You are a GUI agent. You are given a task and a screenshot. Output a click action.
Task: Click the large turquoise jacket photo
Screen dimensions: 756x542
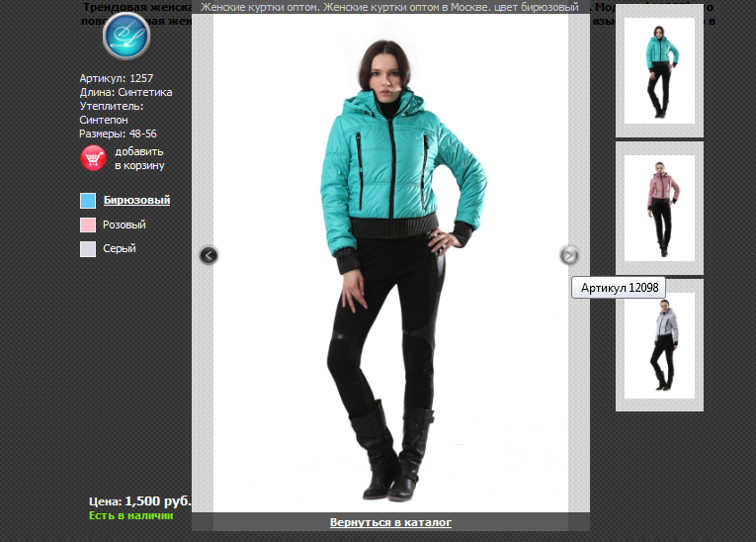pyautogui.click(x=390, y=263)
